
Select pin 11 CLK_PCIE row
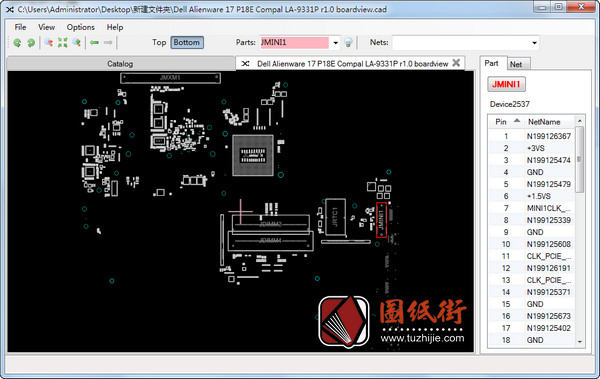pos(532,256)
